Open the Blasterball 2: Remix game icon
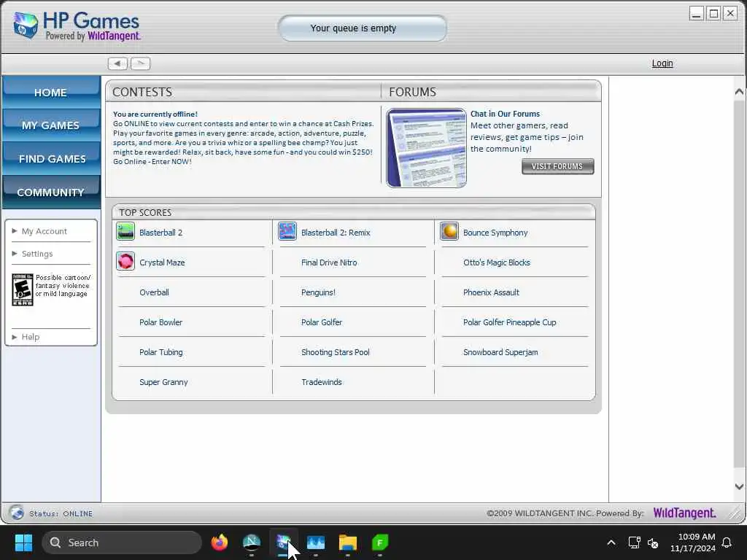The image size is (747, 560). coord(287,232)
